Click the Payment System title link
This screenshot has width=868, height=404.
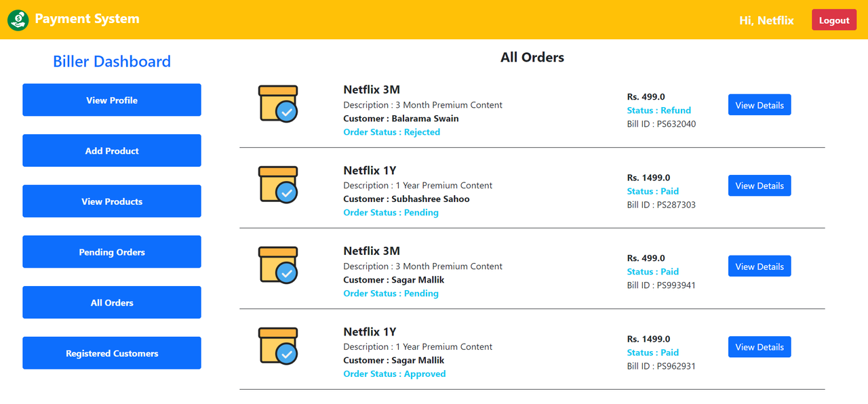pyautogui.click(x=87, y=19)
